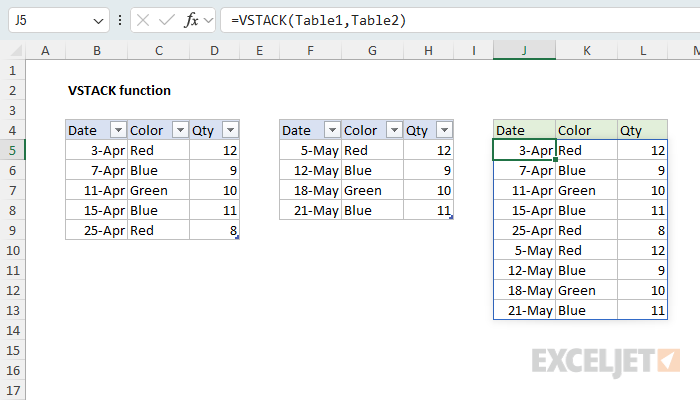Screen dimensions: 700x400
Task: Click the Cancel (X) icon in formula bar
Action: click(x=143, y=20)
